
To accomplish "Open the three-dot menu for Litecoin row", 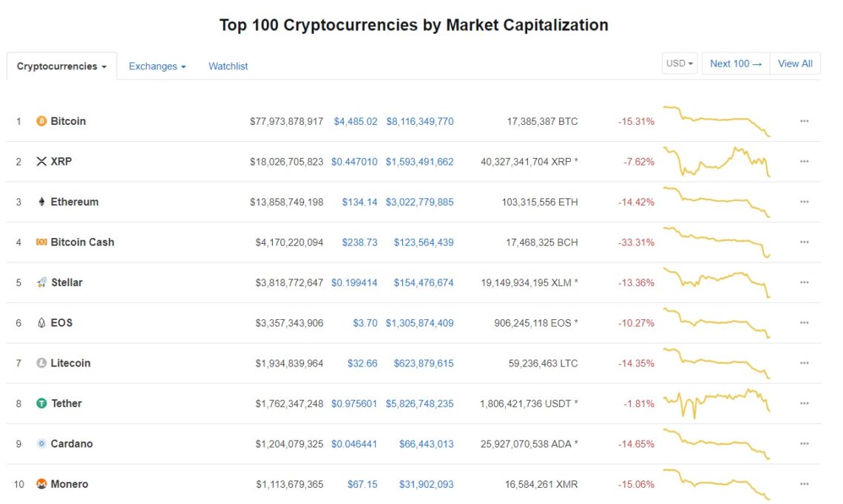I will point(805,363).
